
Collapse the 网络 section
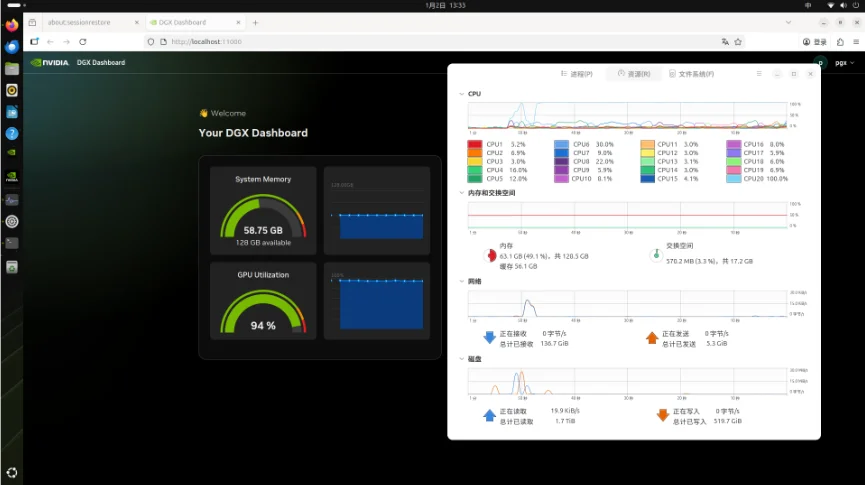461,282
